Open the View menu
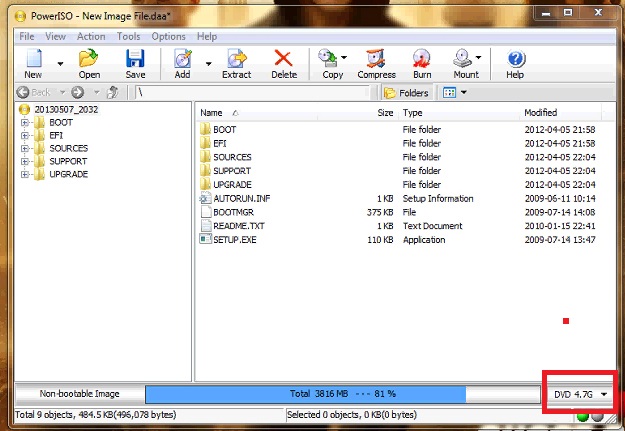Screen dimensions: 625x431 click(x=55, y=37)
